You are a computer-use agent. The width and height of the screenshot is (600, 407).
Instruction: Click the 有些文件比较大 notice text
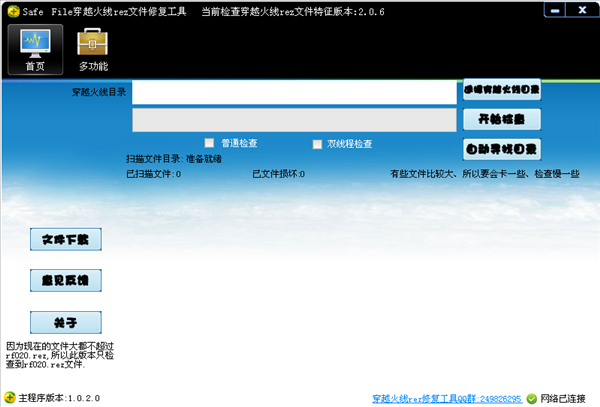pos(485,174)
